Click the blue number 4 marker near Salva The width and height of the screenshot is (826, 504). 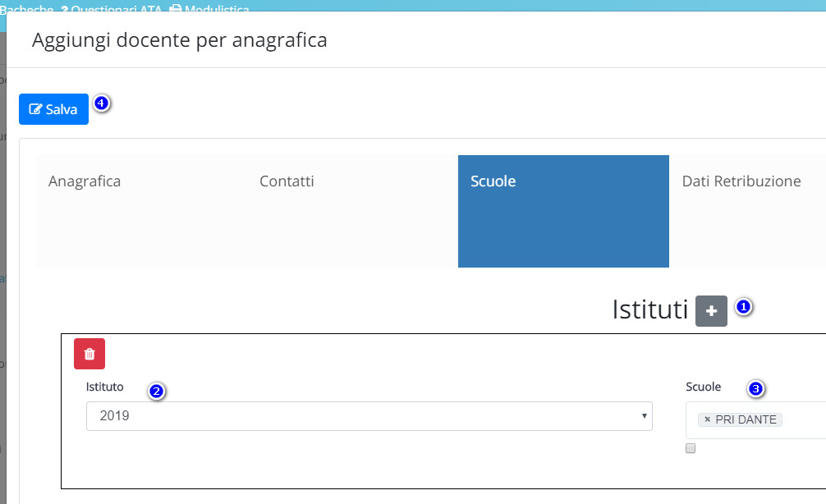tap(101, 103)
